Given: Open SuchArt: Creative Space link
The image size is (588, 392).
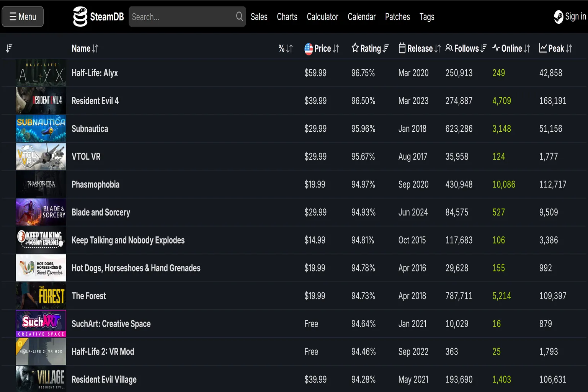Looking at the screenshot, I should coord(111,324).
